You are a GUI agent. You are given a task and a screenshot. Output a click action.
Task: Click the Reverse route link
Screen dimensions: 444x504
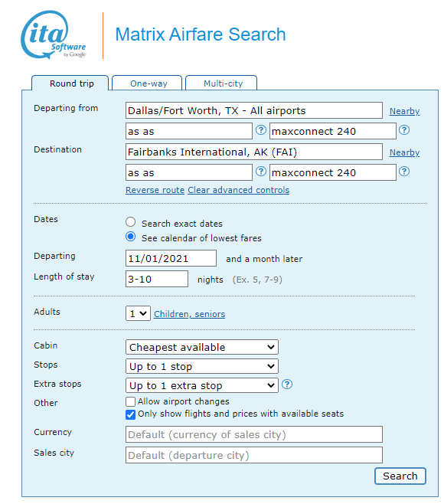click(x=155, y=190)
